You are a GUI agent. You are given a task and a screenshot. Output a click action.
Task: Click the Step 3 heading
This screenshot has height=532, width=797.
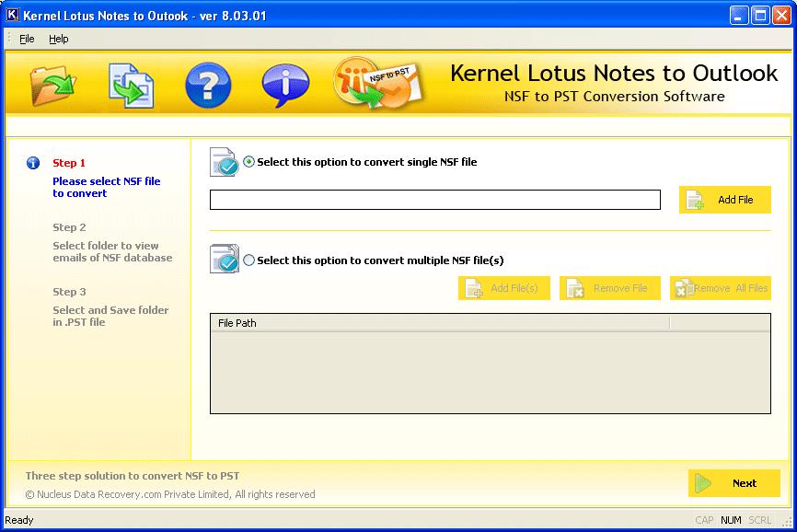tap(69, 292)
